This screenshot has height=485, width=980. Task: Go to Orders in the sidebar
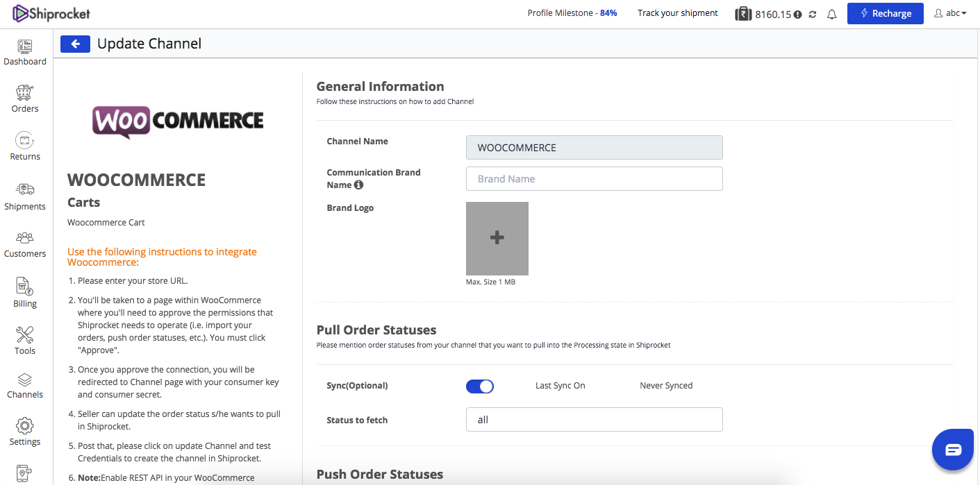pyautogui.click(x=25, y=99)
